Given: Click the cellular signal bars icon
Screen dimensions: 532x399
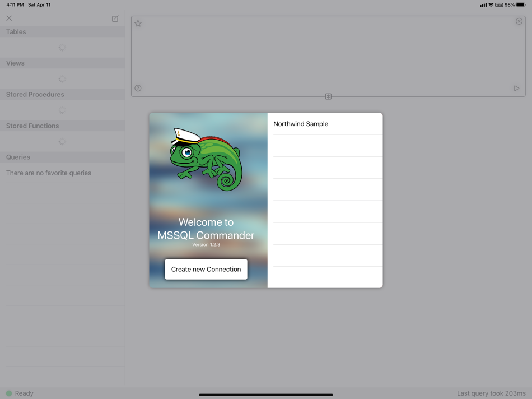Looking at the screenshot, I should [483, 5].
